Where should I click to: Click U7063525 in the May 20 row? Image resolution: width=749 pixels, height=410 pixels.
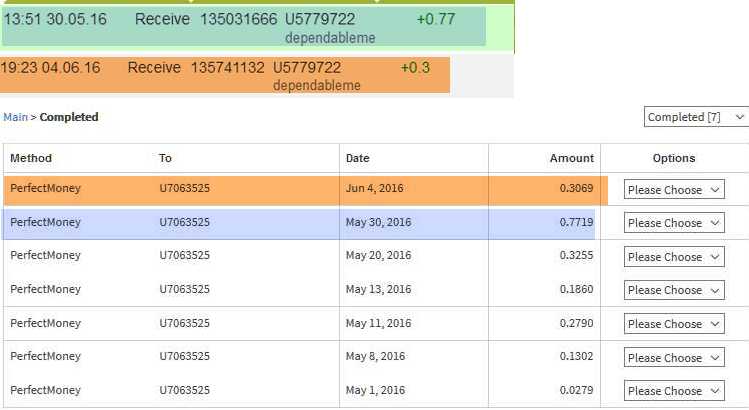click(x=184, y=255)
